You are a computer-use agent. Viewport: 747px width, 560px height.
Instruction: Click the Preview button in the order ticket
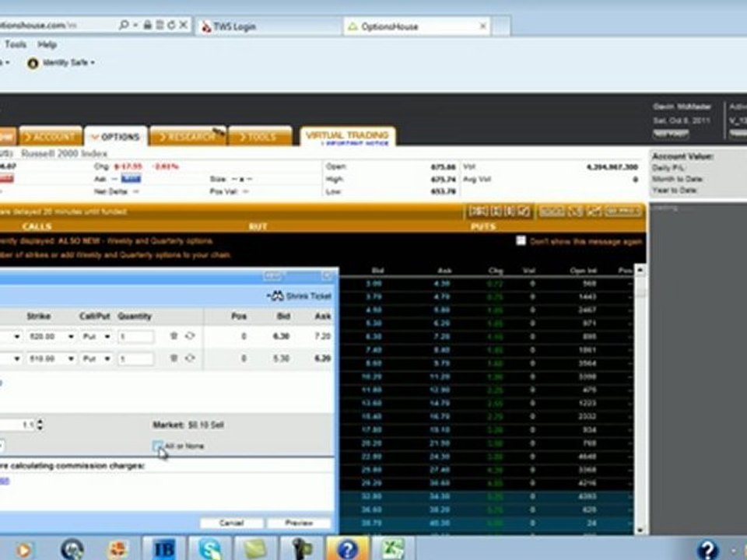pyautogui.click(x=299, y=523)
